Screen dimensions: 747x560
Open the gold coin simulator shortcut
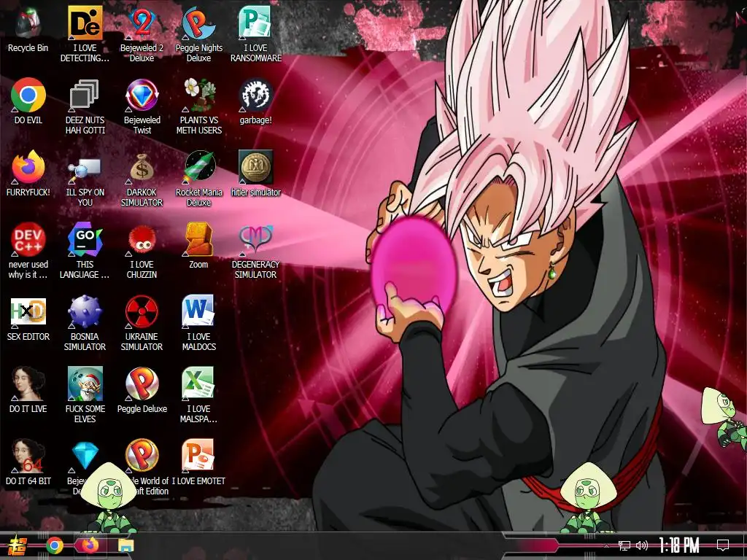[x=256, y=174]
